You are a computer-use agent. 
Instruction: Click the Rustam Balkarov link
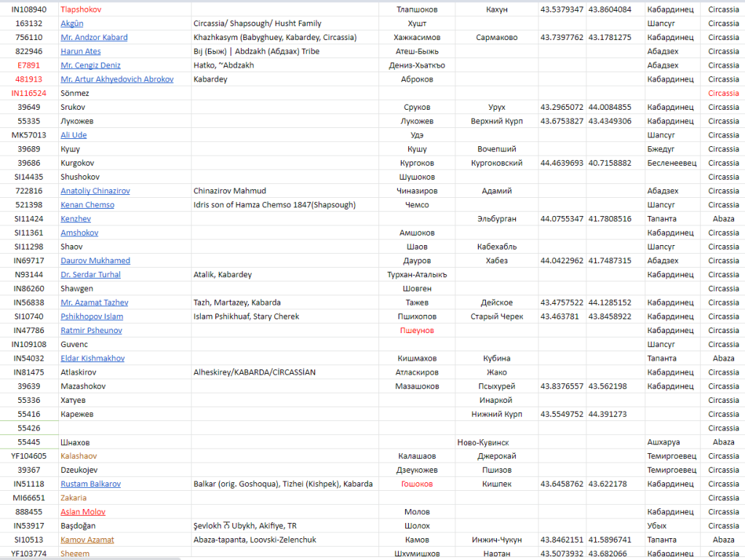click(x=91, y=484)
